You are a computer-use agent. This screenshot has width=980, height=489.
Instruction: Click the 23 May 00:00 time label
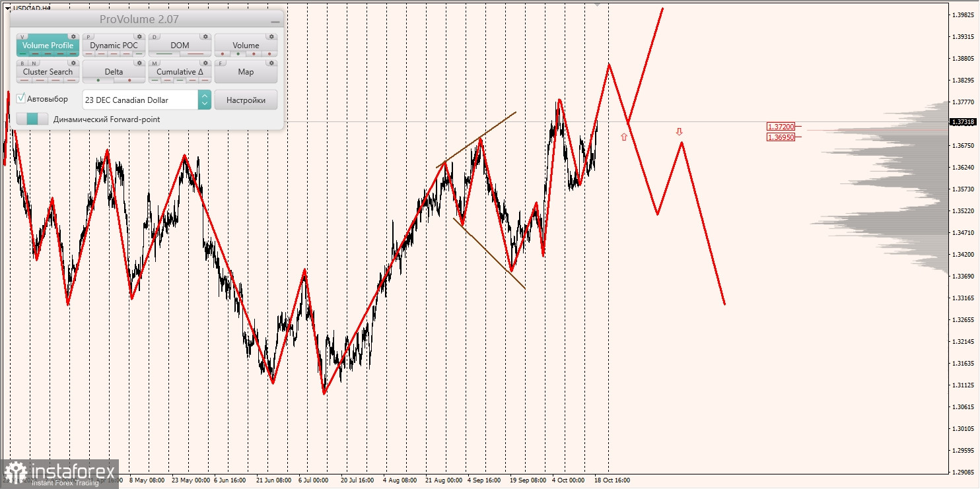click(190, 480)
